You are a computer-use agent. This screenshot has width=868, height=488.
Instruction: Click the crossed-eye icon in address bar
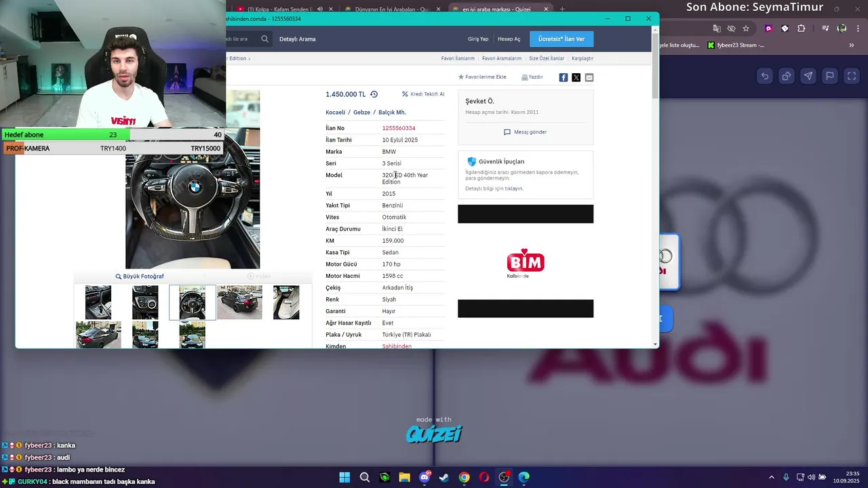pos(731,28)
